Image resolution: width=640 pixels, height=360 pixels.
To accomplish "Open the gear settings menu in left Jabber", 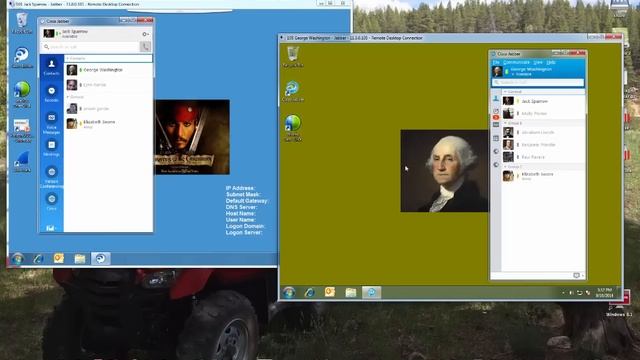I will (145, 34).
